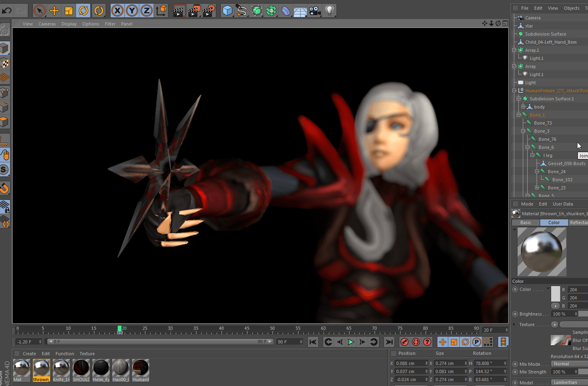Open viewport Display menu
The image size is (588, 386).
pyautogui.click(x=69, y=24)
